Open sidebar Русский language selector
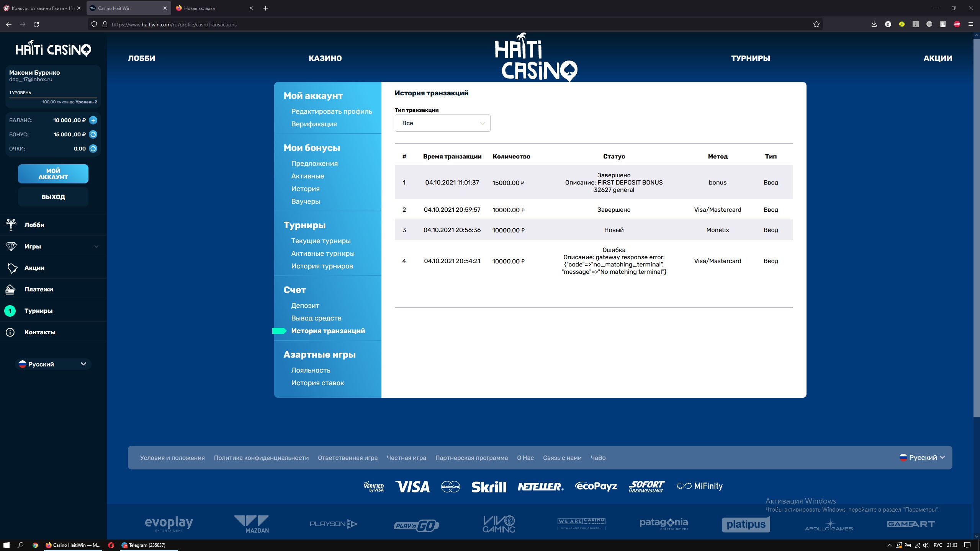980x551 pixels. (53, 364)
